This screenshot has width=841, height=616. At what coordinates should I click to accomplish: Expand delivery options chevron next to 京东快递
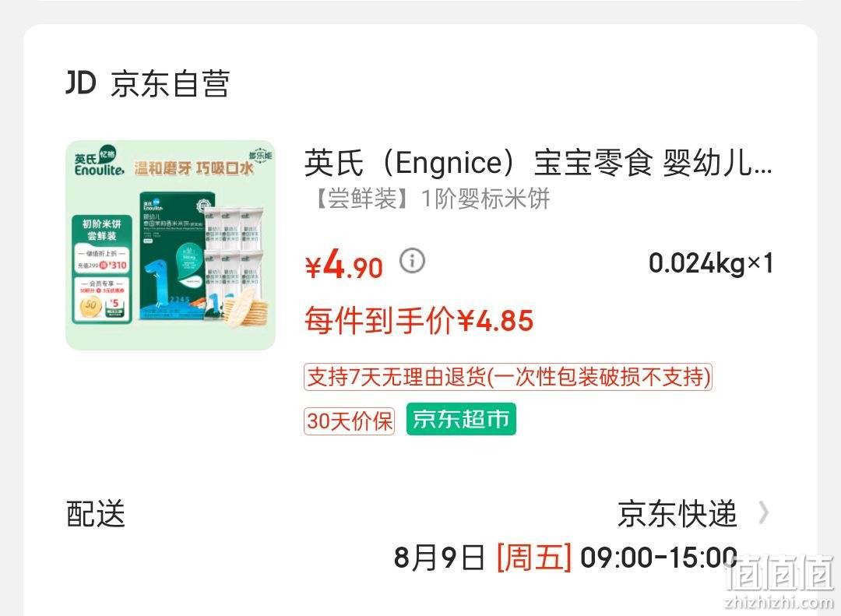(764, 513)
